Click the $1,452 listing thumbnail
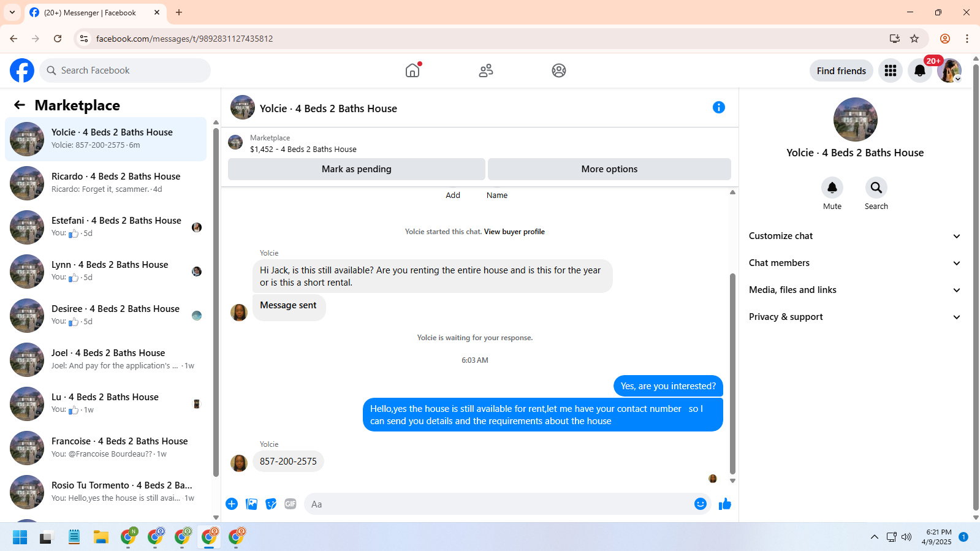The width and height of the screenshot is (980, 551). [235, 143]
